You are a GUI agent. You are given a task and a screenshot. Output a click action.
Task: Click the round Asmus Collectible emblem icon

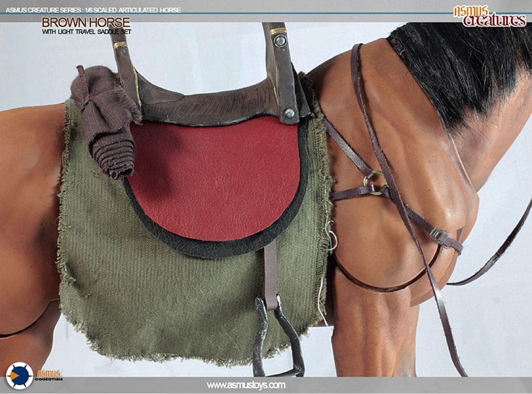point(20,375)
